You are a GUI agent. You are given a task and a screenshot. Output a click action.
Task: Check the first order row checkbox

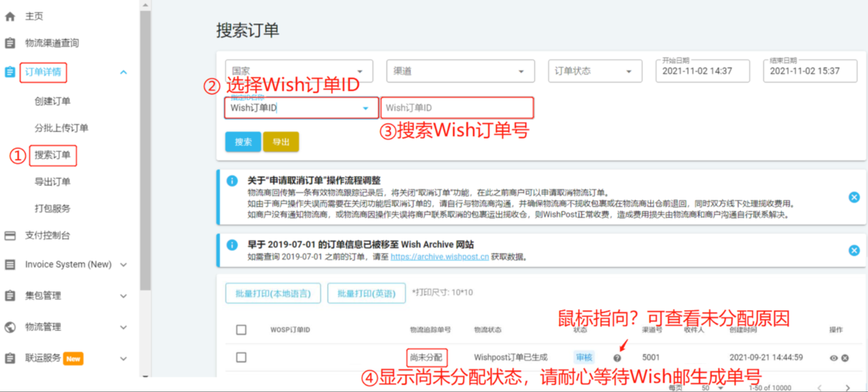pos(241,357)
